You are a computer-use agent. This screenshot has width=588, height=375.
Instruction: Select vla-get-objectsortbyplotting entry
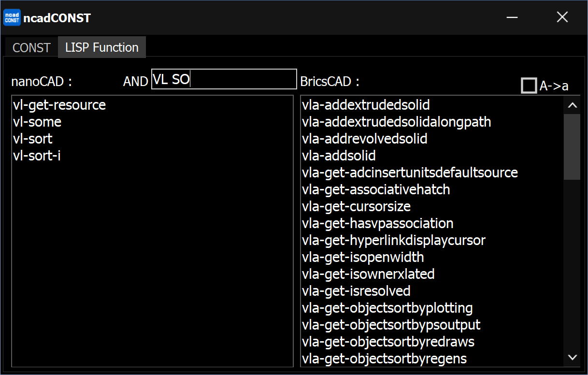pos(432,308)
